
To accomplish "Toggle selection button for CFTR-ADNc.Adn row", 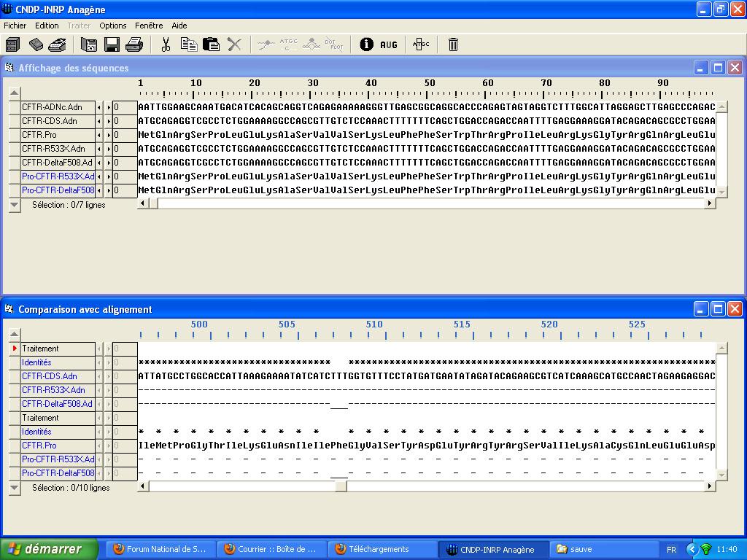I will click(x=15, y=107).
